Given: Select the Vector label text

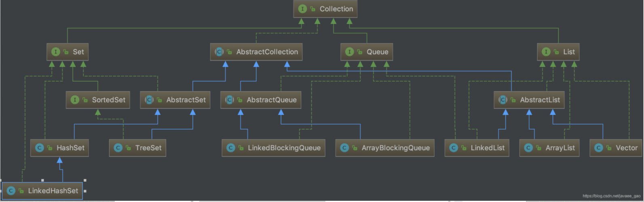Looking at the screenshot, I should (627, 148).
